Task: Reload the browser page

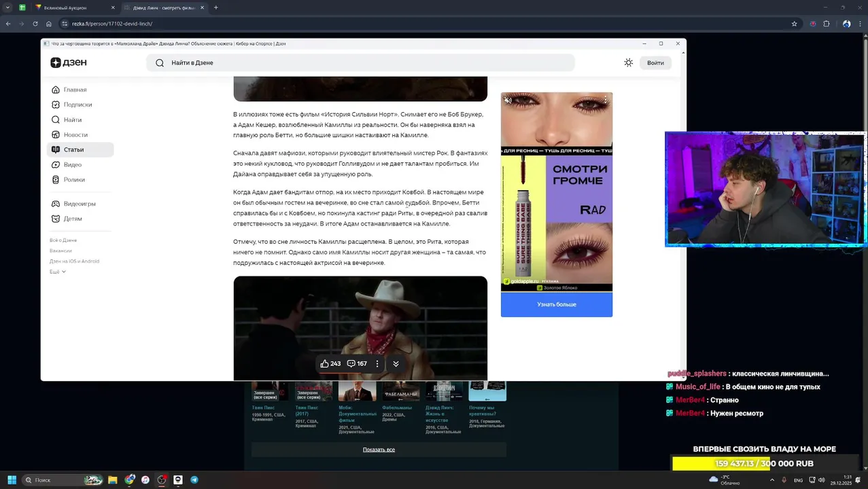Action: coord(35,24)
